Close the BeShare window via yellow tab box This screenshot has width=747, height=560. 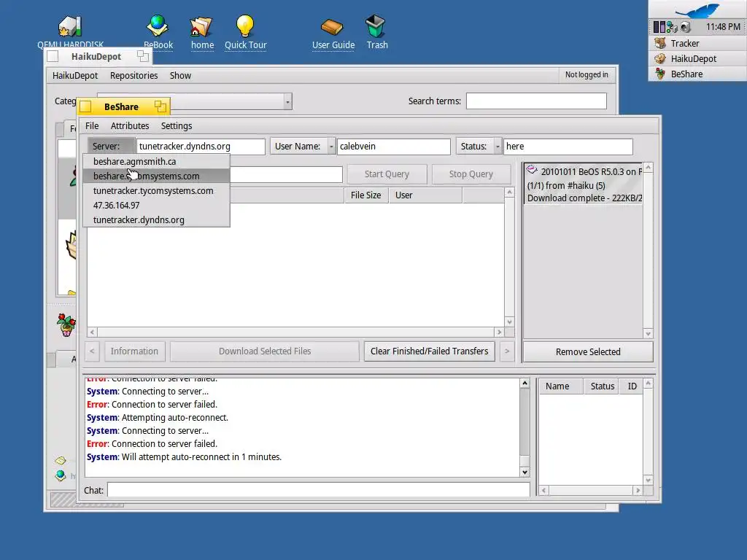point(85,106)
